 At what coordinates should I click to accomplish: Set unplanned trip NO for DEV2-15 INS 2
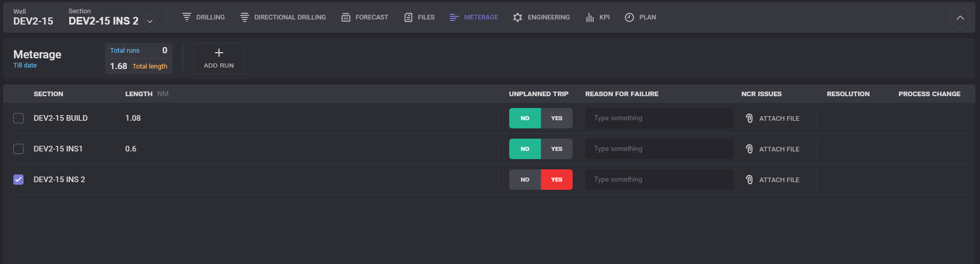point(525,180)
